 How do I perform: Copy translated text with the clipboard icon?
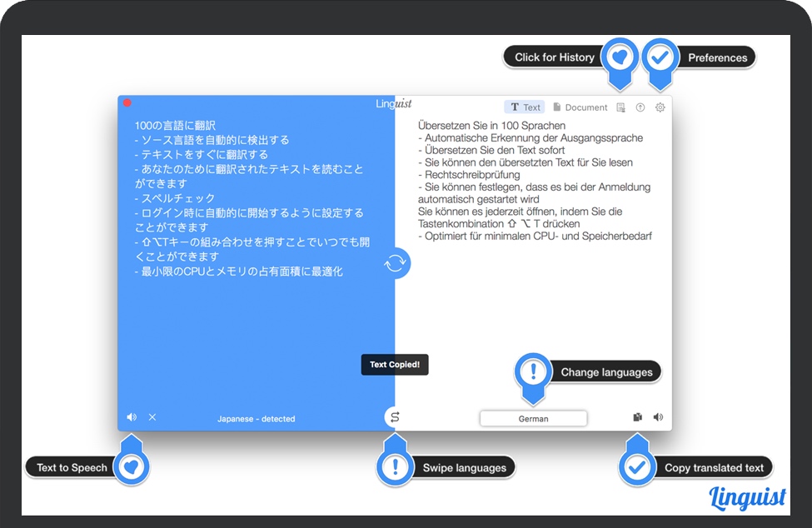(x=638, y=417)
